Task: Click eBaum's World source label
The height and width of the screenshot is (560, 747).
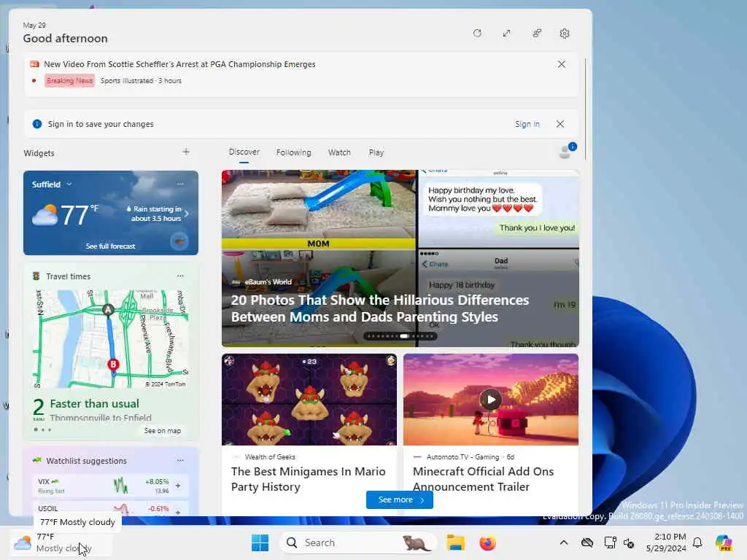Action: 268,282
